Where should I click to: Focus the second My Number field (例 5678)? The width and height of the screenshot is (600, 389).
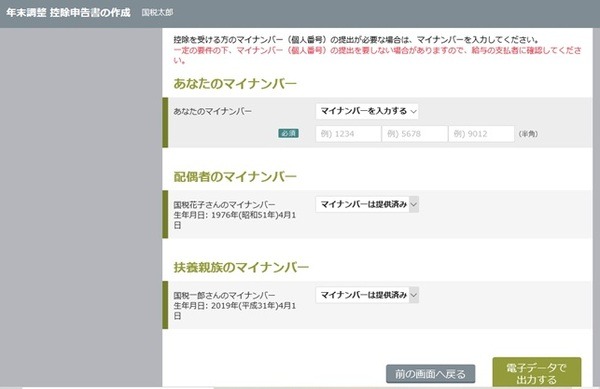click(415, 134)
